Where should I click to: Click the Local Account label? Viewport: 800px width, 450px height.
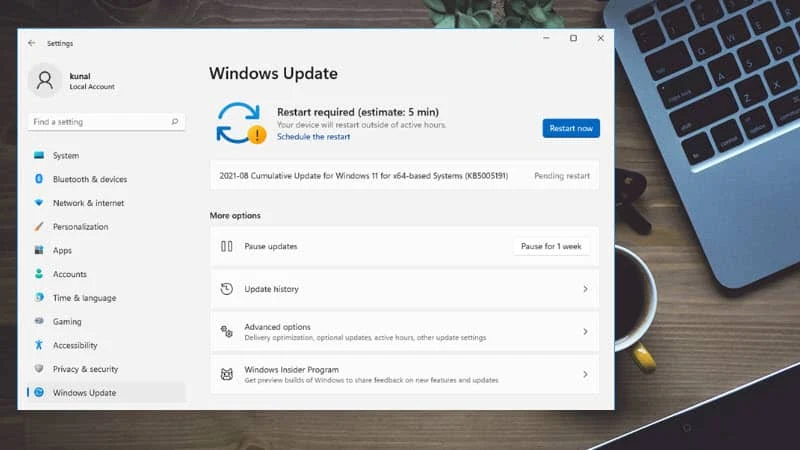92,87
